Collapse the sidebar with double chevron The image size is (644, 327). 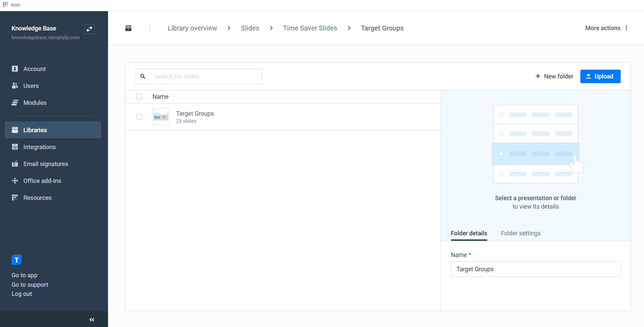tap(92, 320)
